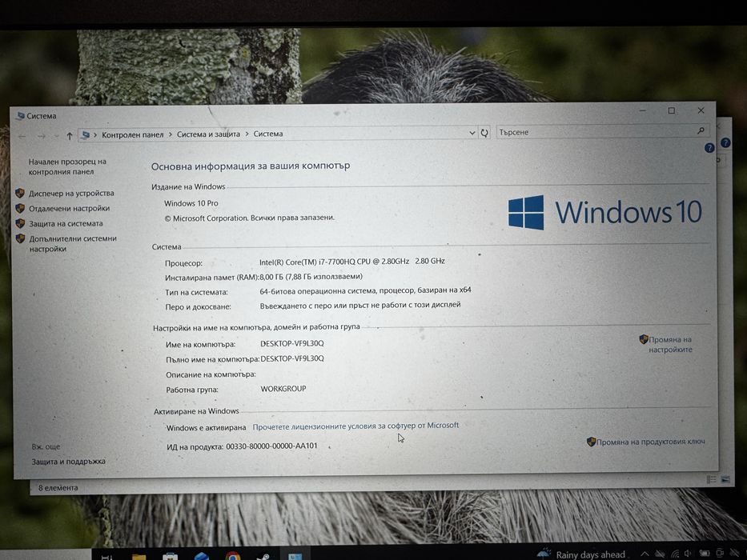Minimize the Система window
The image size is (747, 560).
pos(643,111)
